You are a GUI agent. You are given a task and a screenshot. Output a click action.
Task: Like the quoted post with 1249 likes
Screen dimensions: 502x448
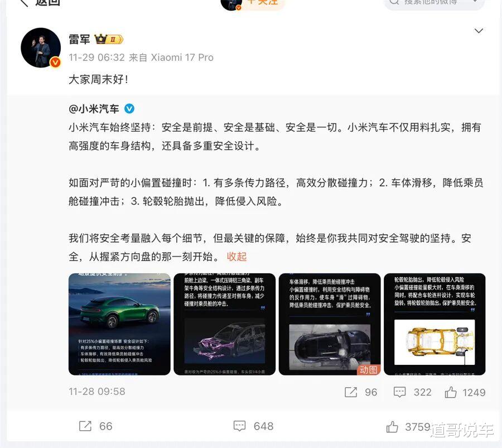(465, 392)
